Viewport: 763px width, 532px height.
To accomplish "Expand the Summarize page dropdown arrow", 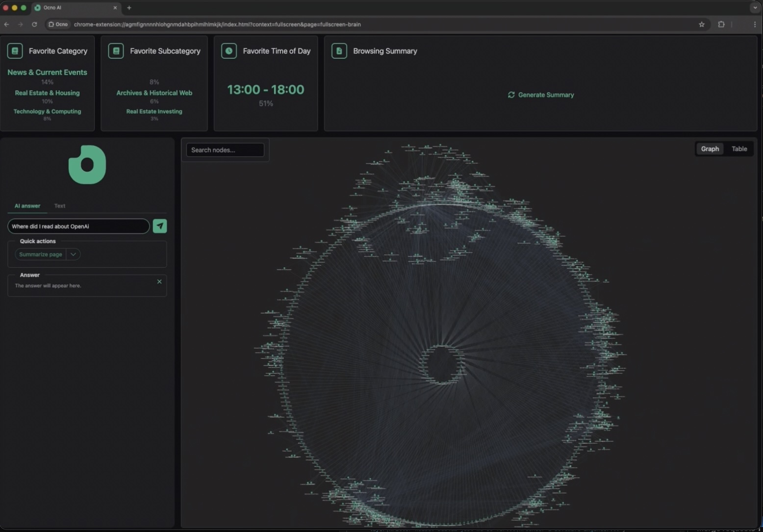I will pos(73,254).
